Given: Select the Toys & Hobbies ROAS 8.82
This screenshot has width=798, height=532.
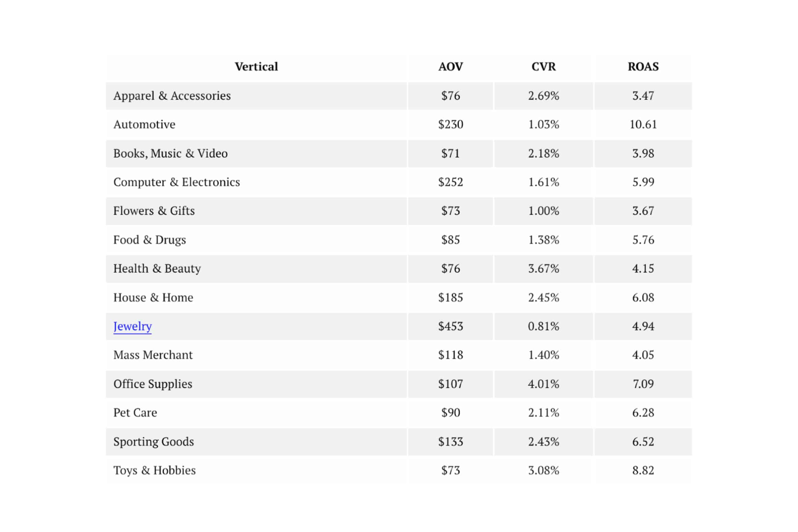Looking at the screenshot, I should pyautogui.click(x=643, y=470).
